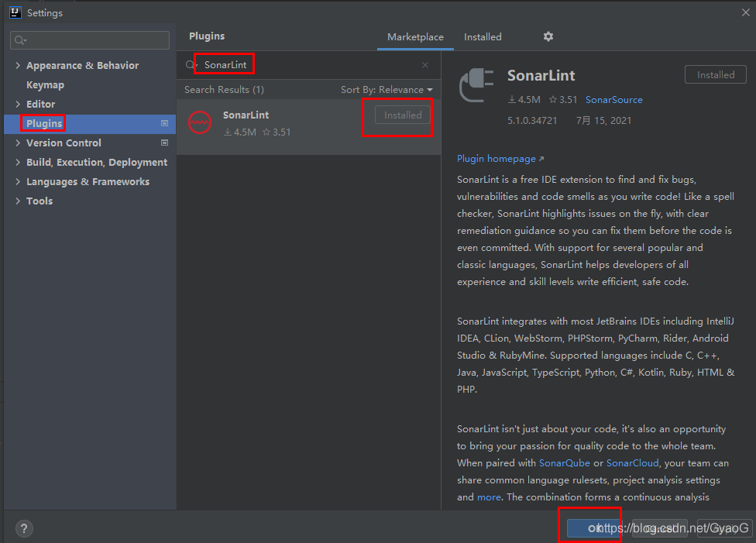Expand the Tools settings node
The height and width of the screenshot is (543, 756).
pyautogui.click(x=18, y=201)
